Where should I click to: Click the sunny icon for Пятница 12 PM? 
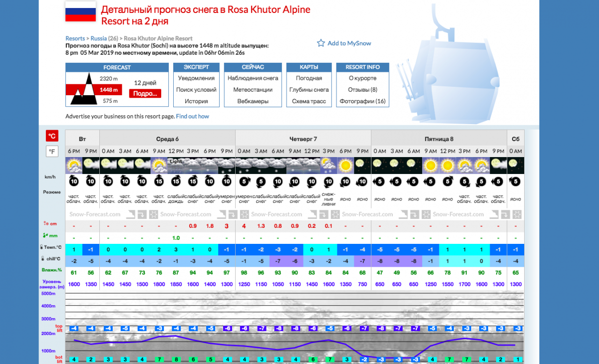447,165
